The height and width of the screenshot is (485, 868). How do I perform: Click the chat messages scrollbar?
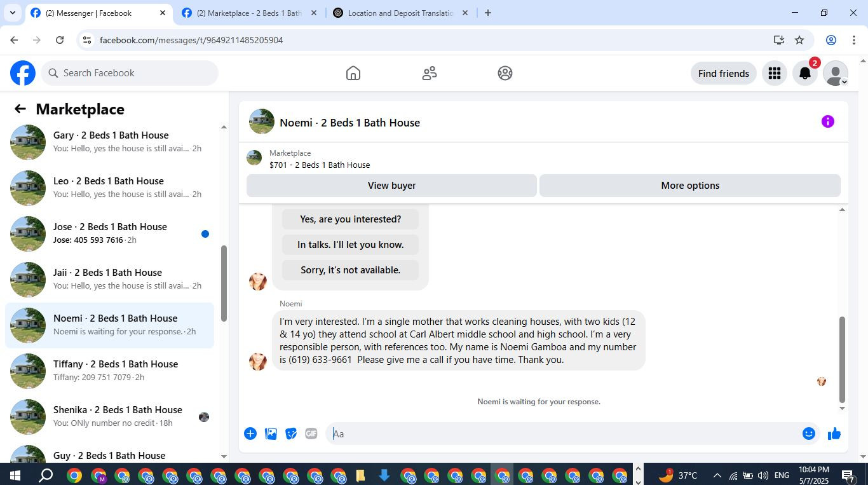click(x=843, y=360)
